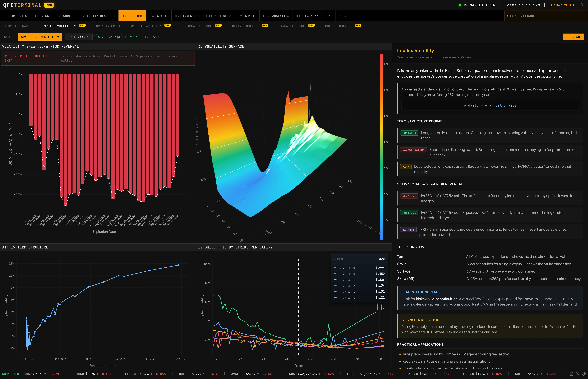
Task: Click the XRPUSD ticker in the bottom bar
Action: pyautogui.click(x=482, y=374)
